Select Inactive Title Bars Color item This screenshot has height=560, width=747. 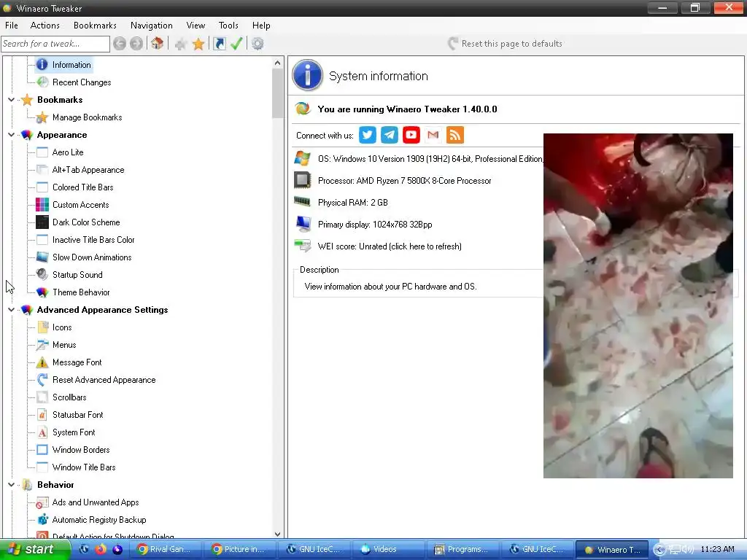tap(93, 240)
